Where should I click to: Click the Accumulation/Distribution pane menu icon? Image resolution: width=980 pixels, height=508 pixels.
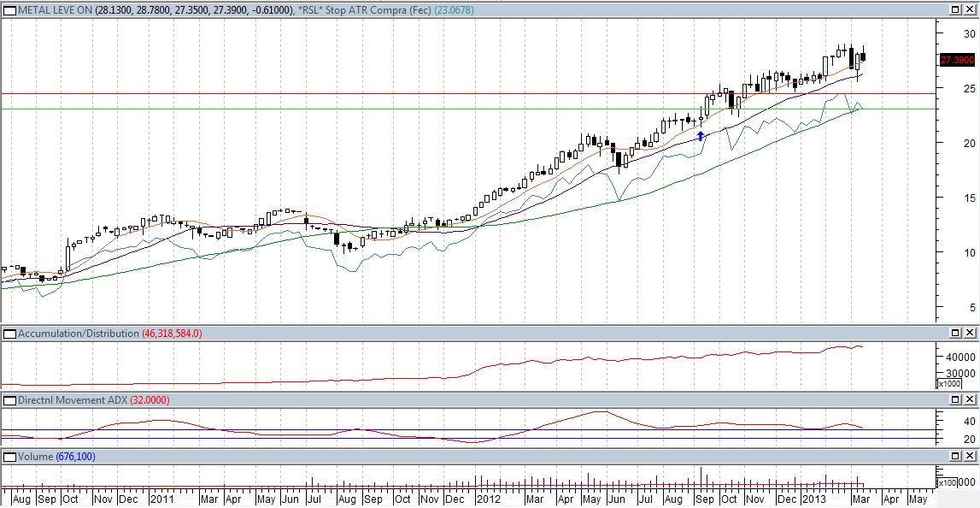pos(9,333)
